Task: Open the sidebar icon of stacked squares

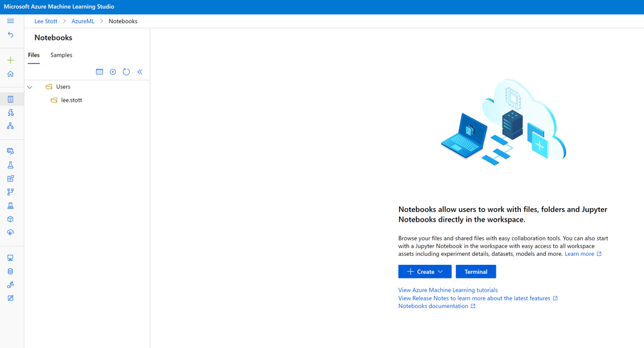Action: (x=10, y=179)
